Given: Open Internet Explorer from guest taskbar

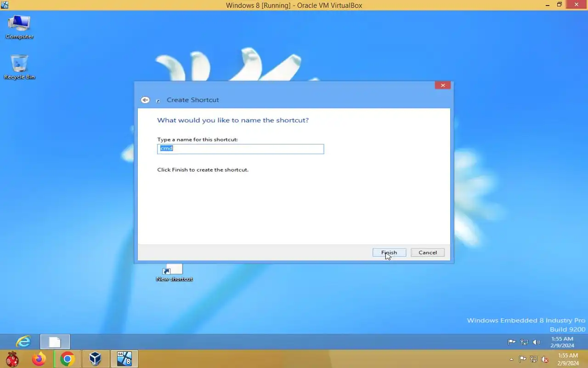Looking at the screenshot, I should [23, 342].
